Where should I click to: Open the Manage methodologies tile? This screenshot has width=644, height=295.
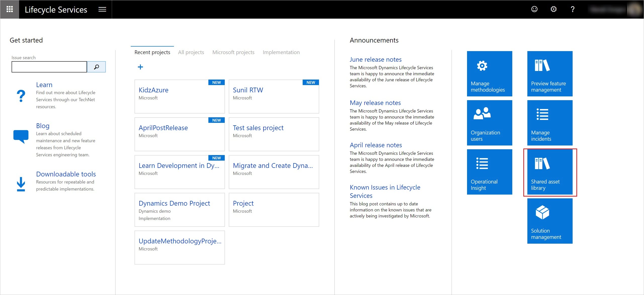click(x=489, y=73)
